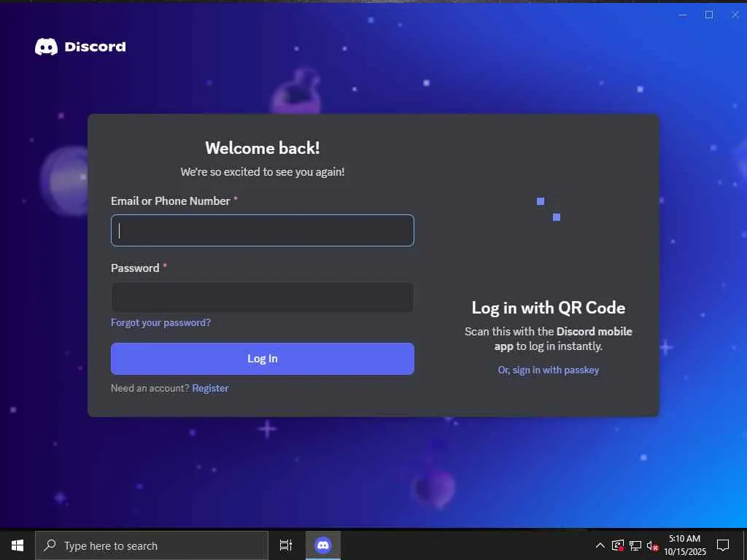Image resolution: width=747 pixels, height=560 pixels.
Task: Minimize the Discord window
Action: coord(683,15)
